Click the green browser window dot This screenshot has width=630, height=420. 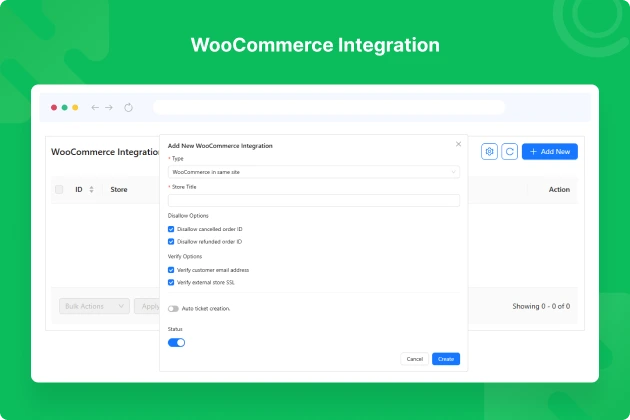pos(64,107)
